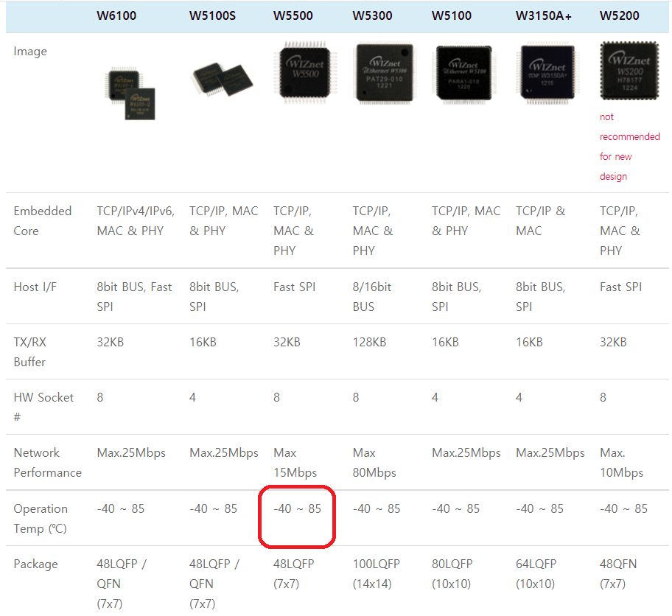Select the W5500 column header
Screen dimensions: 672x616
coord(293,16)
